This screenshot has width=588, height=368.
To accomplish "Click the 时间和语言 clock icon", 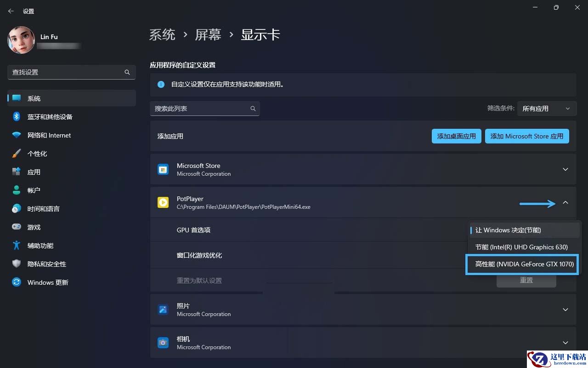I will click(17, 209).
